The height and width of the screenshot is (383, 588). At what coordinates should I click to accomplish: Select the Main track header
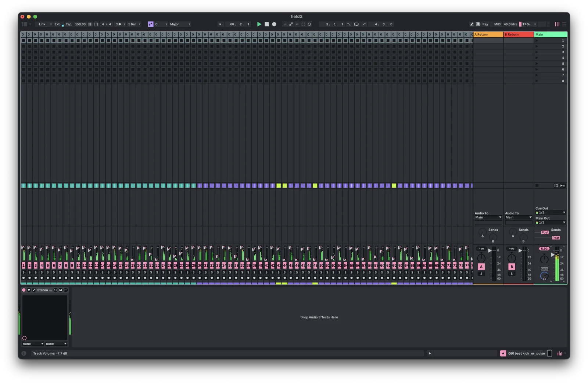(x=551, y=35)
